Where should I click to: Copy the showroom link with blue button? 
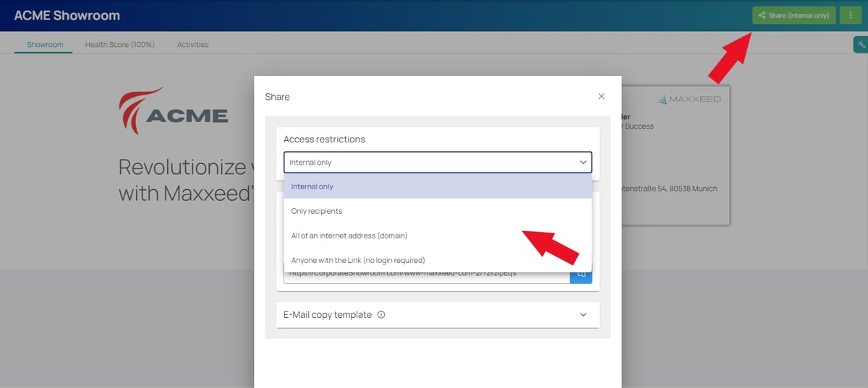click(581, 275)
